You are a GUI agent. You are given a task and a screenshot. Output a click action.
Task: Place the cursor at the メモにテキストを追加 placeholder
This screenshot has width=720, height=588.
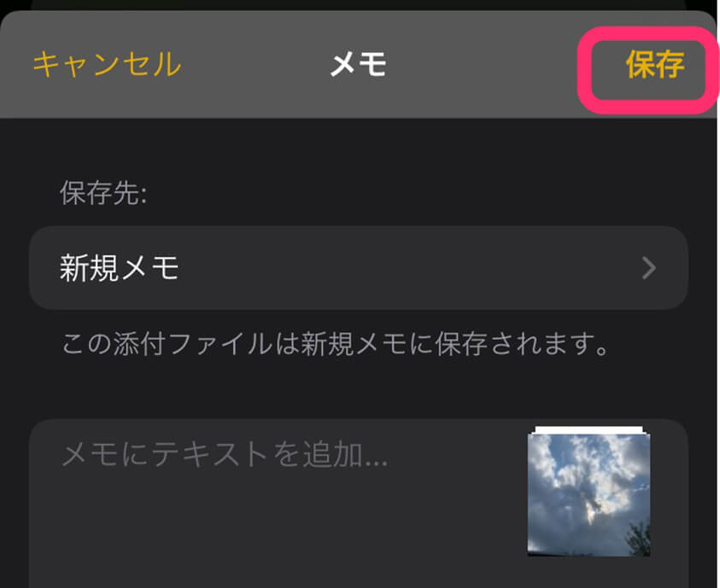(225, 455)
